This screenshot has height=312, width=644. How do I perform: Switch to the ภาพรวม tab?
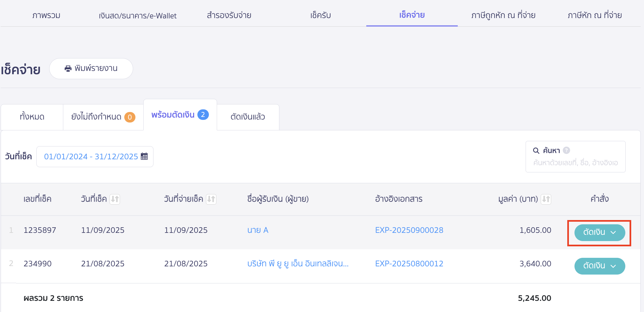click(x=46, y=15)
